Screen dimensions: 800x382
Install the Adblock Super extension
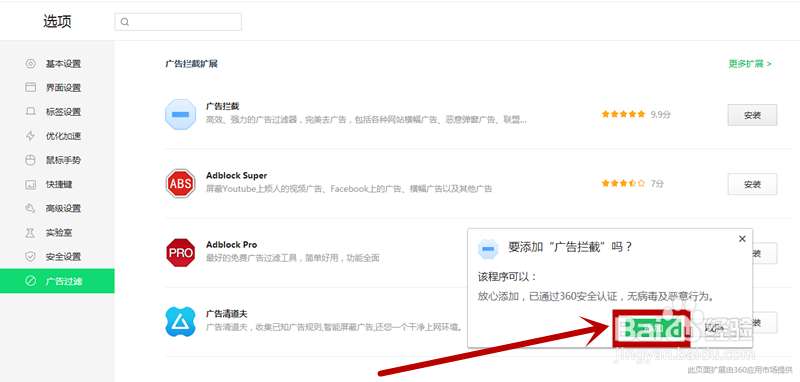(752, 184)
